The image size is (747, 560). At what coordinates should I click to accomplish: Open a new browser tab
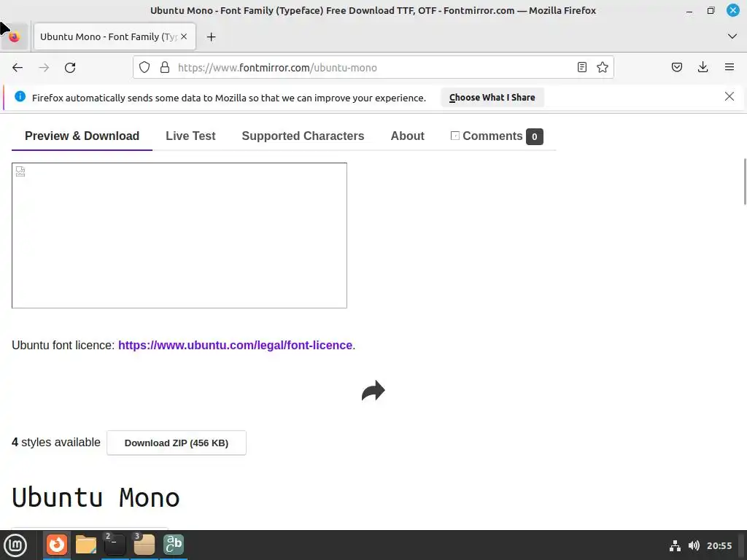(x=211, y=36)
